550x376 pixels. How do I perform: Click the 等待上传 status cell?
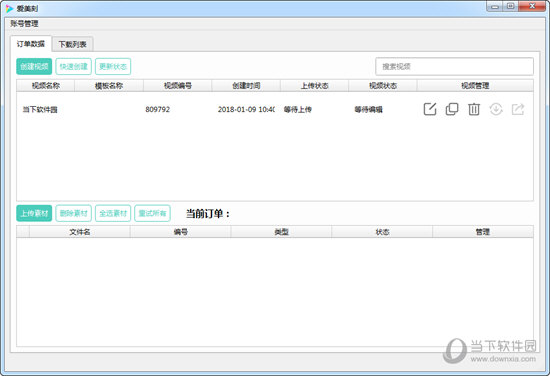tap(297, 109)
